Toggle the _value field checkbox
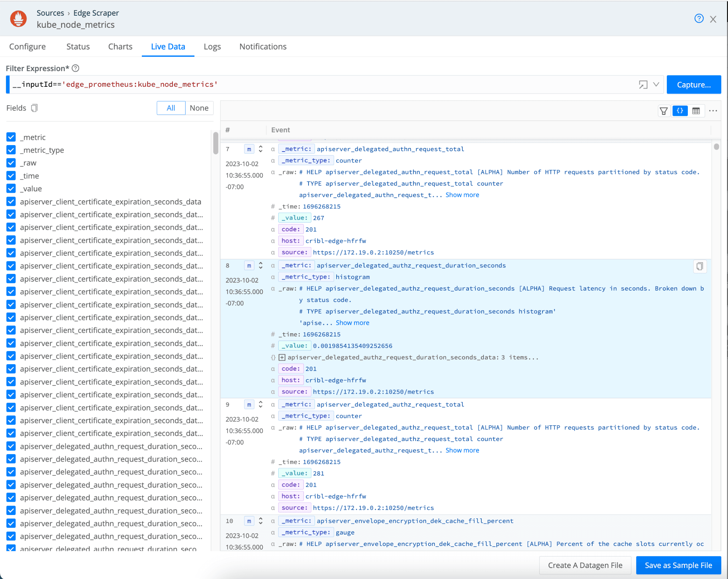Viewport: 728px width, 579px height. [x=11, y=188]
